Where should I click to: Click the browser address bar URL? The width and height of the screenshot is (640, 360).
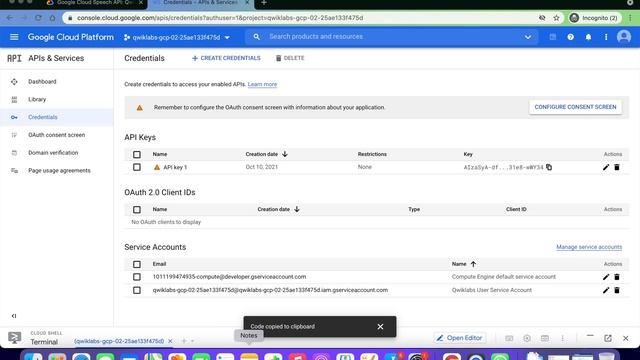click(220, 18)
